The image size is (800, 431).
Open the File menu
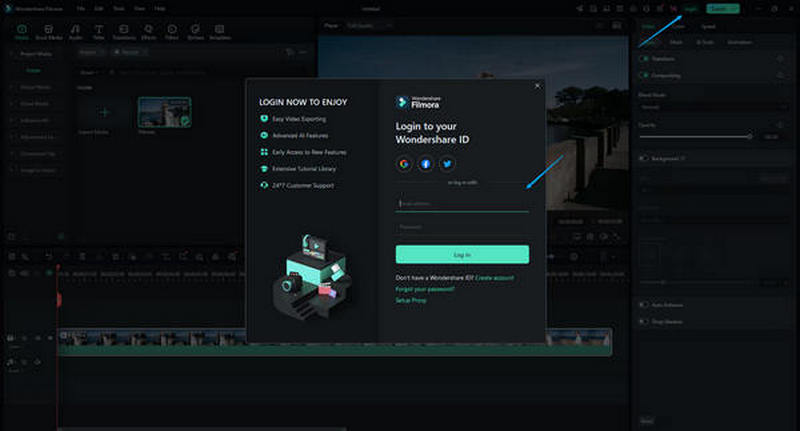tap(81, 9)
